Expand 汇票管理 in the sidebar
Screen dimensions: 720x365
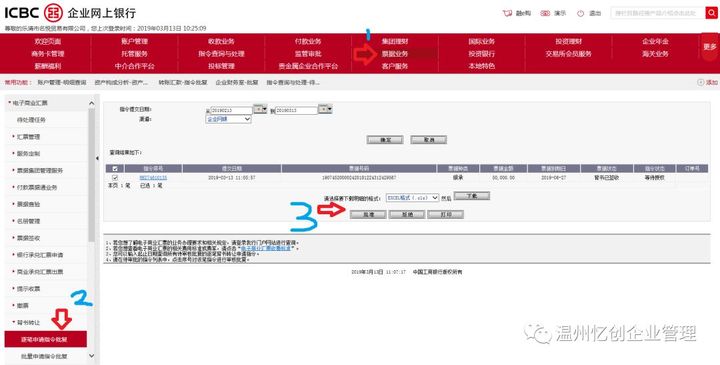click(28, 137)
